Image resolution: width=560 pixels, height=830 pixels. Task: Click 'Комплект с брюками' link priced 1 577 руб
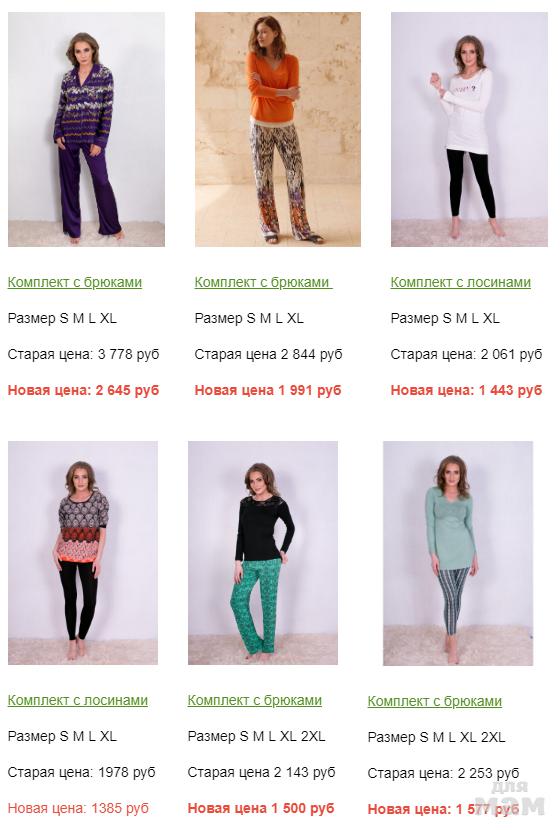(435, 701)
